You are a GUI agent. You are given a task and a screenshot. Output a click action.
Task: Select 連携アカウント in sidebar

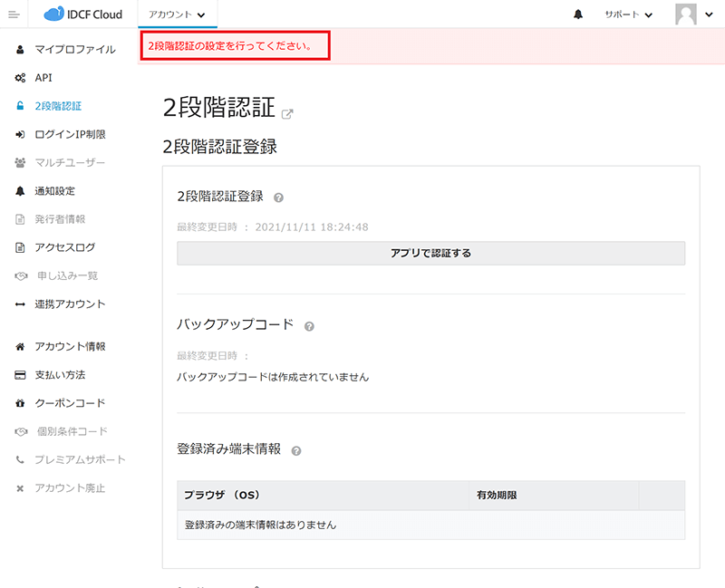(70, 304)
